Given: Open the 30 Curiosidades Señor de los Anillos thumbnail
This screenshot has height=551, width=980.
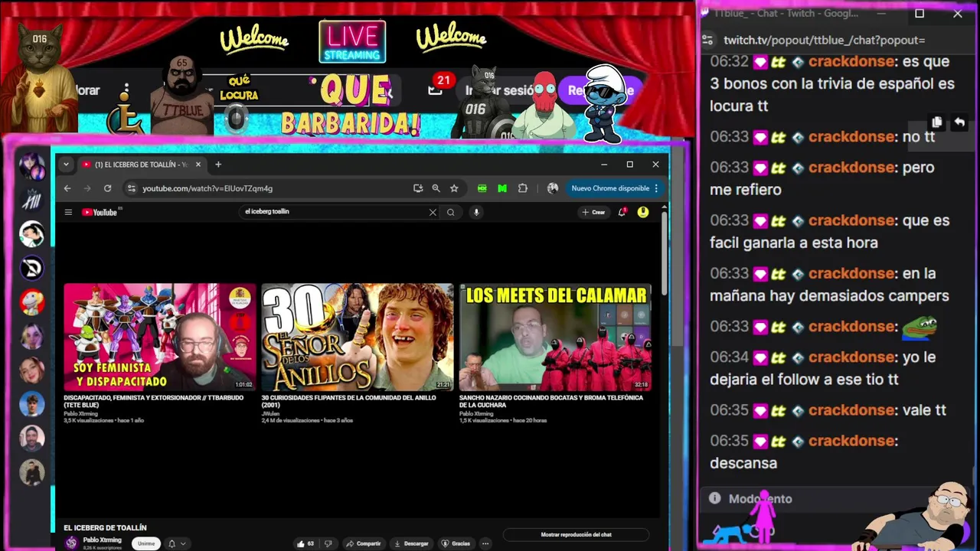Looking at the screenshot, I should coord(358,337).
